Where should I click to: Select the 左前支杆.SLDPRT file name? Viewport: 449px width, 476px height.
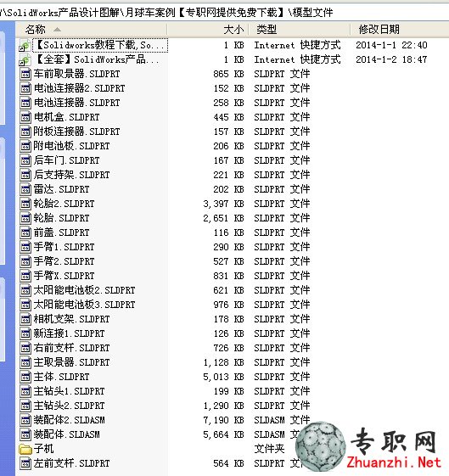pyautogui.click(x=71, y=463)
